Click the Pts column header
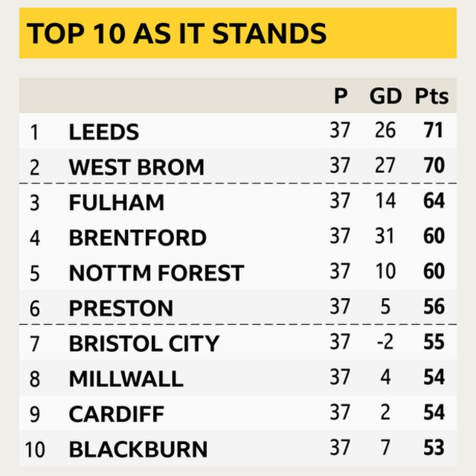Viewport: 476px width, 476px height. pos(431,96)
